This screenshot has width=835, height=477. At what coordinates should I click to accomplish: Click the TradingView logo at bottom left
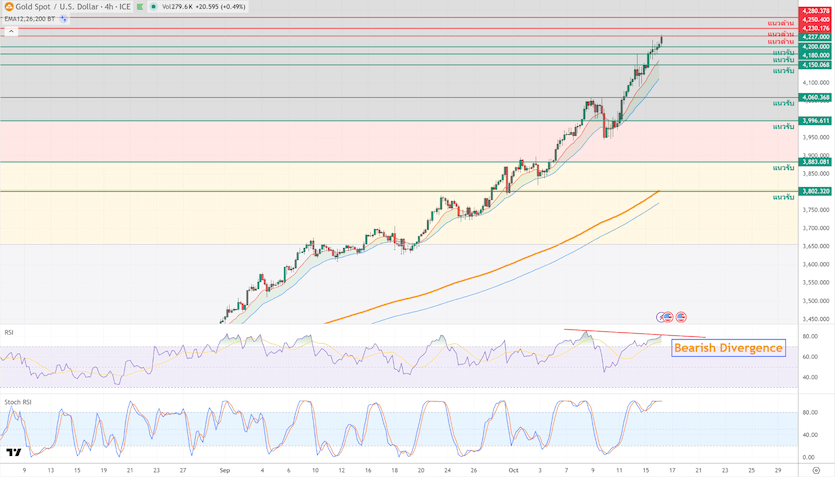(x=14, y=453)
